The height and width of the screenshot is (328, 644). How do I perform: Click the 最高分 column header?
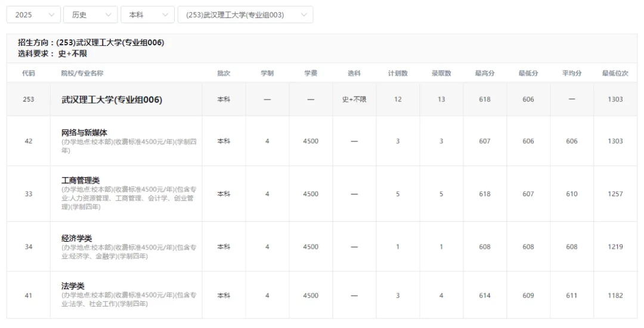[485, 73]
